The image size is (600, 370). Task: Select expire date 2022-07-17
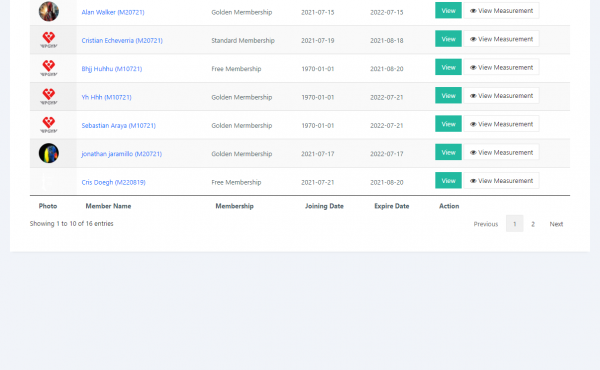pos(386,154)
